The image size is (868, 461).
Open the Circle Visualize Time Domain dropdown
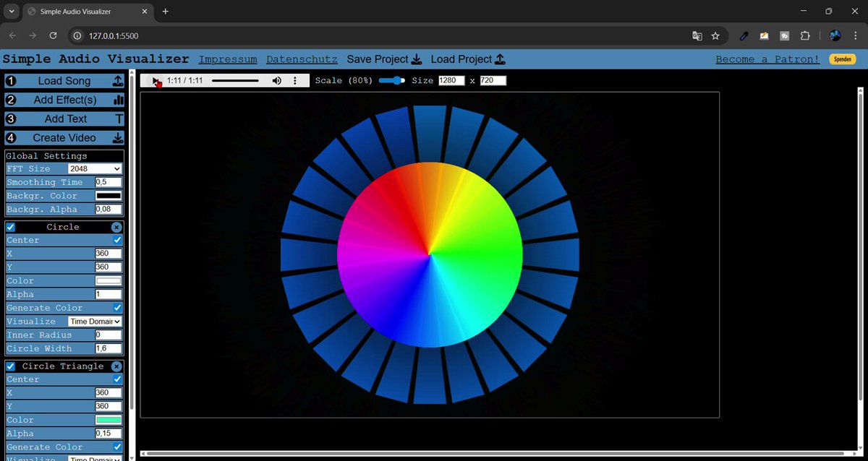[95, 322]
